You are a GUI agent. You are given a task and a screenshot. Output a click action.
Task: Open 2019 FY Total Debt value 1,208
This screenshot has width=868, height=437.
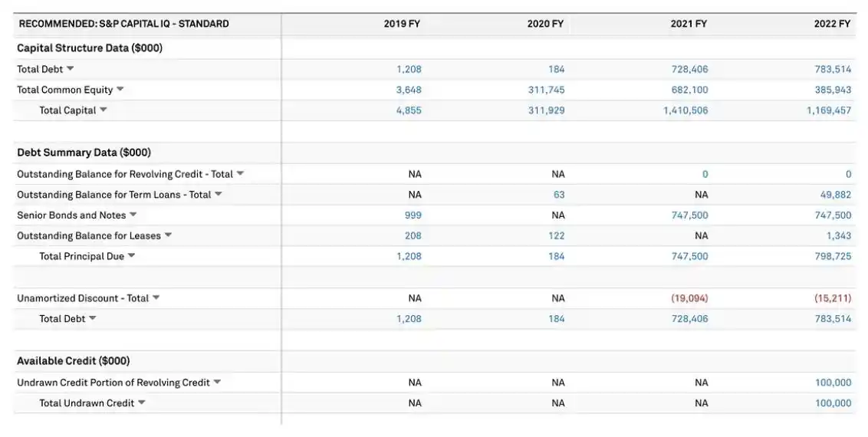coord(409,69)
